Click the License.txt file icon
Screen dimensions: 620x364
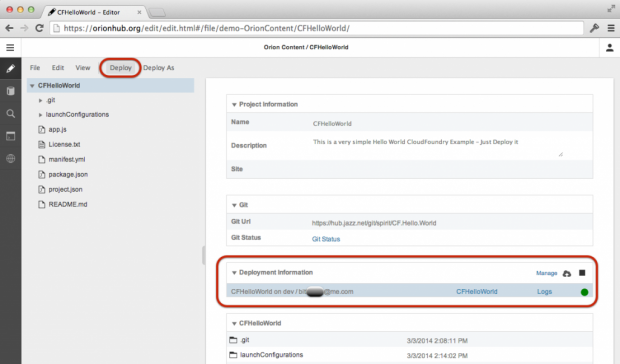[x=42, y=145]
